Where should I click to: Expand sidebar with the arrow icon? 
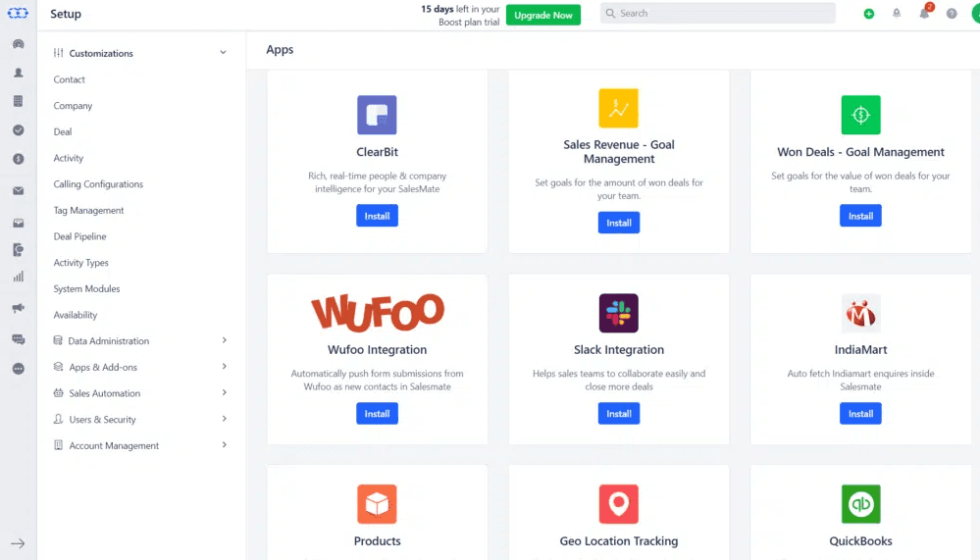(x=18, y=543)
